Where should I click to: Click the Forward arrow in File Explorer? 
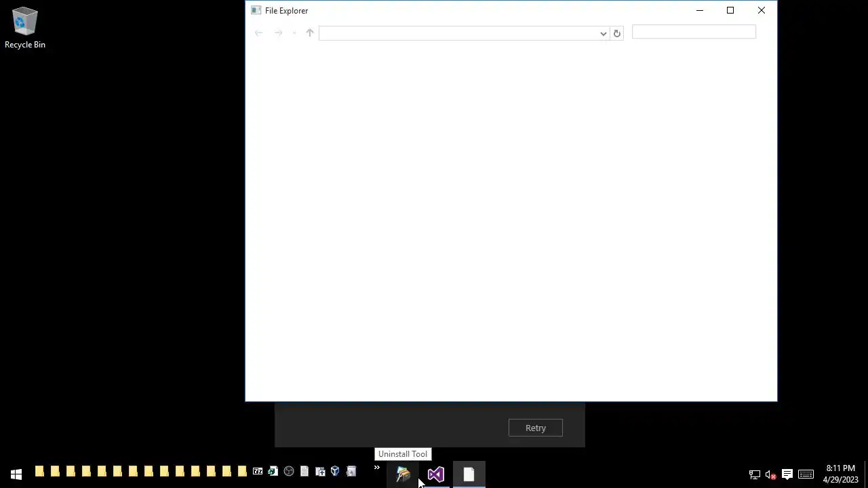coord(278,33)
